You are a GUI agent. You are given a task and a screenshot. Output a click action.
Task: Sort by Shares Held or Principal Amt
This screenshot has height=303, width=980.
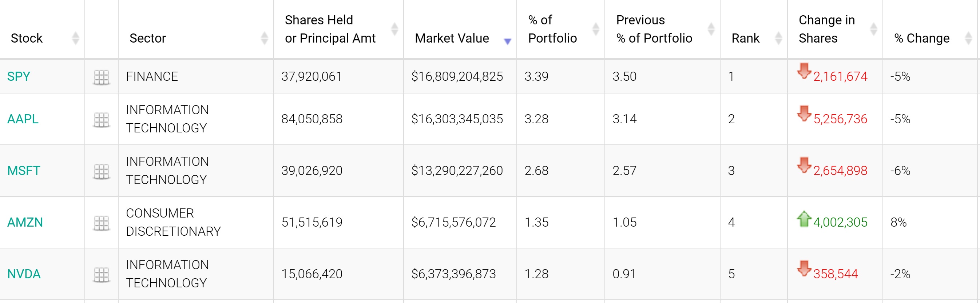[x=394, y=29]
